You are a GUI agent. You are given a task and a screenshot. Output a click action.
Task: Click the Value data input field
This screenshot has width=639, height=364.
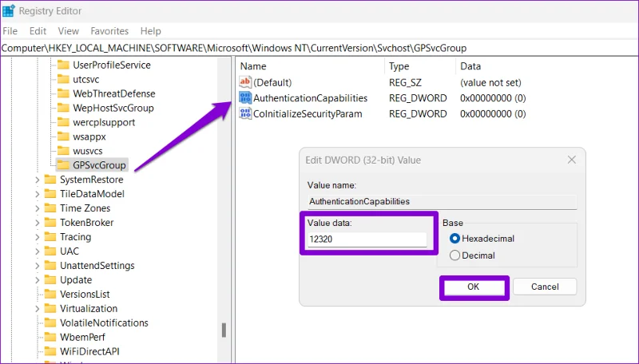pyautogui.click(x=367, y=239)
